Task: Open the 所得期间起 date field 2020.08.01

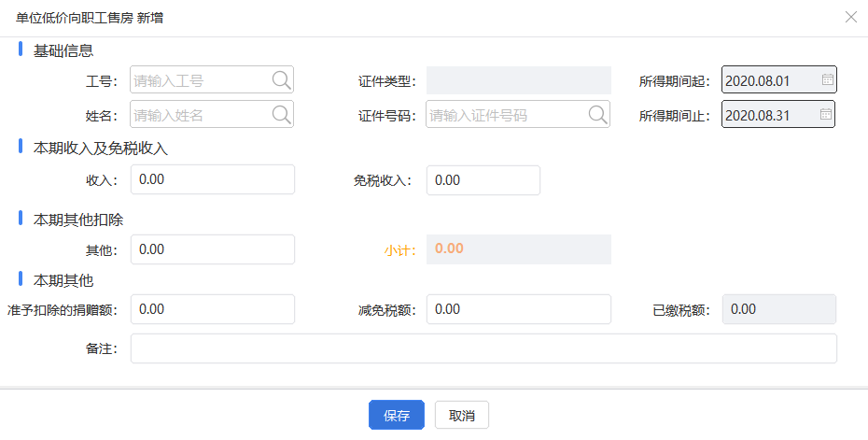Action: pyautogui.click(x=779, y=79)
